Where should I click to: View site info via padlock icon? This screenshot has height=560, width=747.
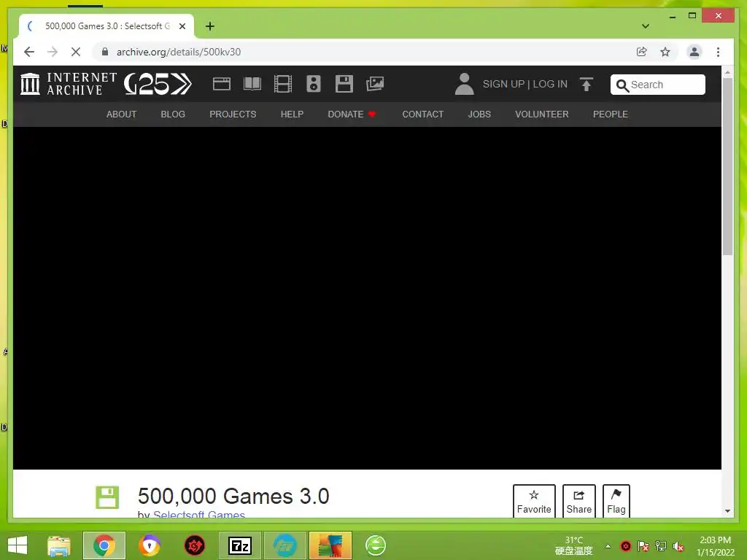[105, 52]
